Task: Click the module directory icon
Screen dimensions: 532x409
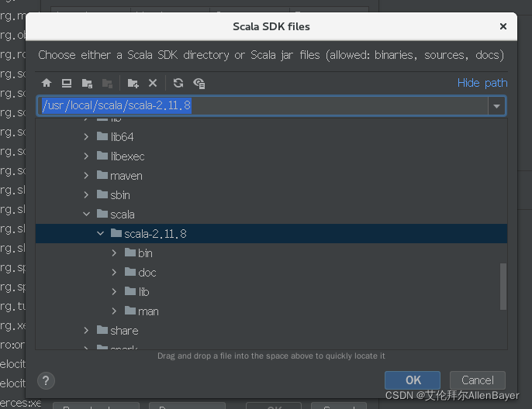Action: click(107, 83)
